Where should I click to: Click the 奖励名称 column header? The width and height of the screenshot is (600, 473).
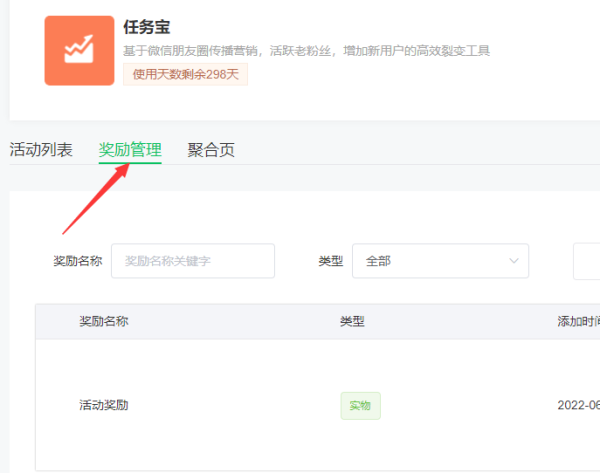click(104, 321)
